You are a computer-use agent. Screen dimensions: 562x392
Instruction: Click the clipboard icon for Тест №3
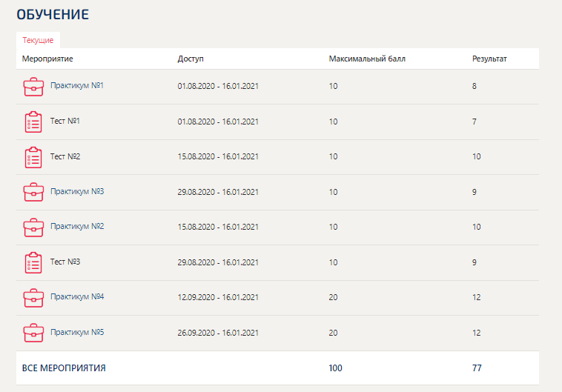pyautogui.click(x=33, y=262)
